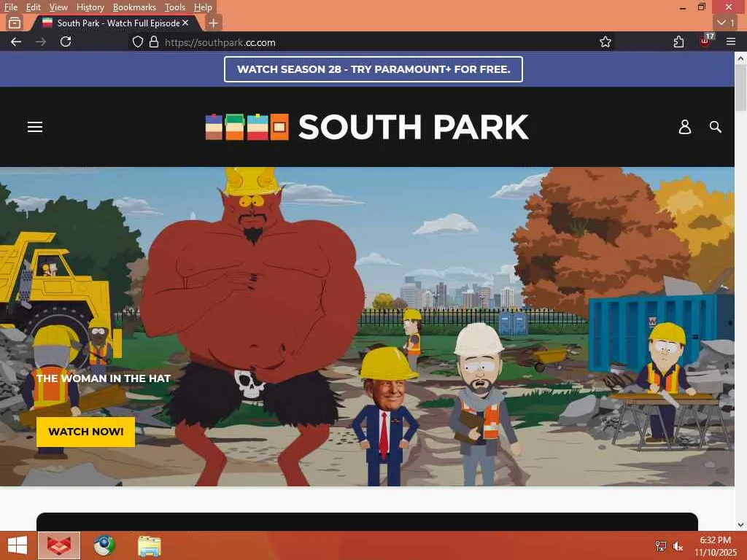Close the South Park tab
Screen dimensions: 747x560
[x=185, y=23]
